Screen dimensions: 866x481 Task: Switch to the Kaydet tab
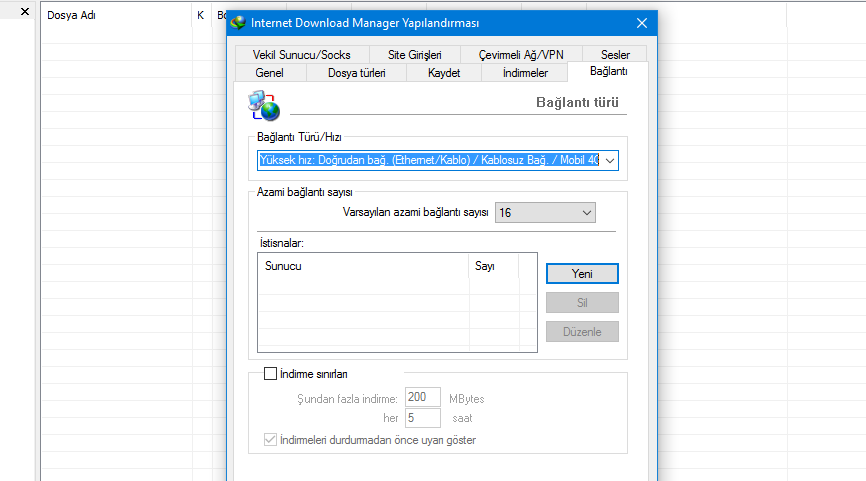[444, 73]
